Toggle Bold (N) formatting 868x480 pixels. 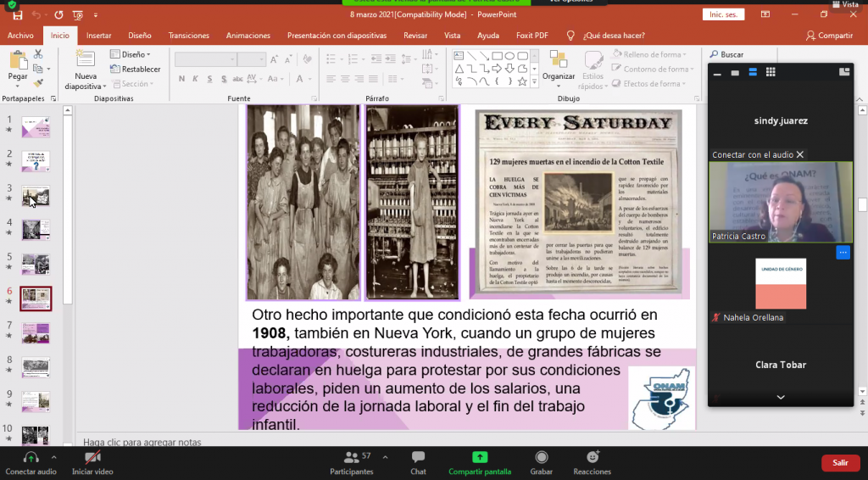[181, 79]
